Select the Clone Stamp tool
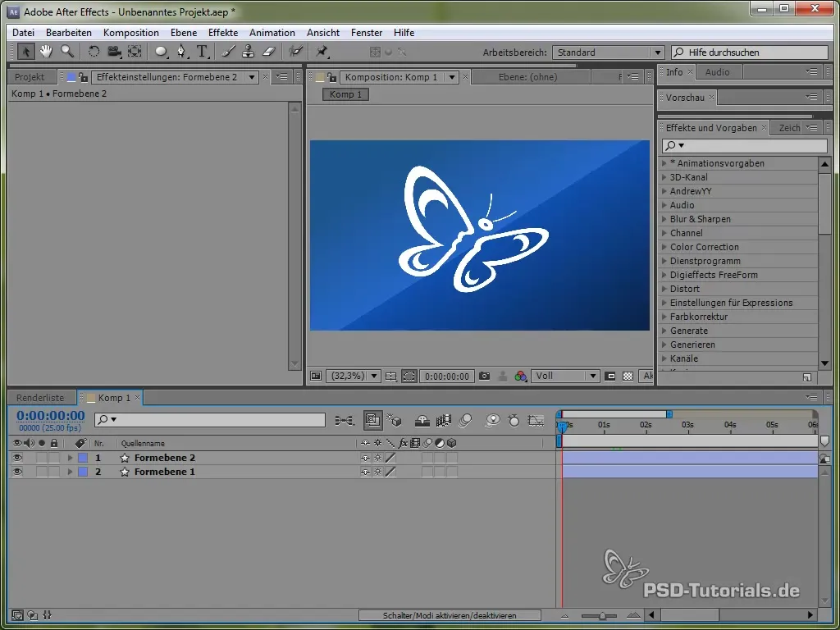 [248, 52]
